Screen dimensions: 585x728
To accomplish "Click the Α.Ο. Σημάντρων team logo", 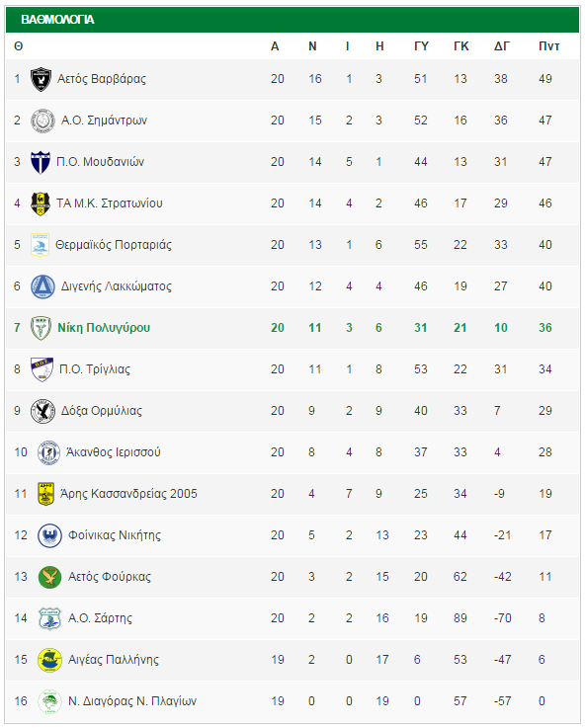I will click(42, 121).
